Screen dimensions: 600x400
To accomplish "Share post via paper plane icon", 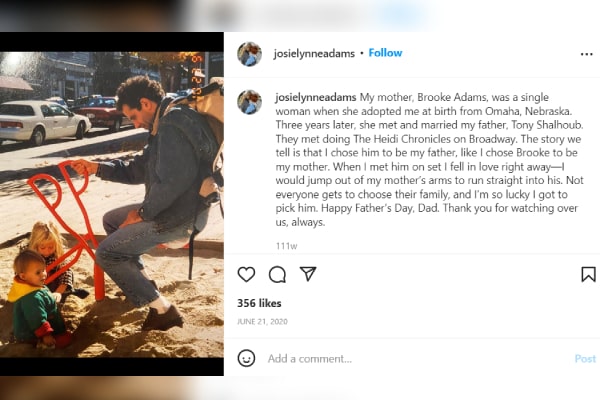I will [x=308, y=274].
